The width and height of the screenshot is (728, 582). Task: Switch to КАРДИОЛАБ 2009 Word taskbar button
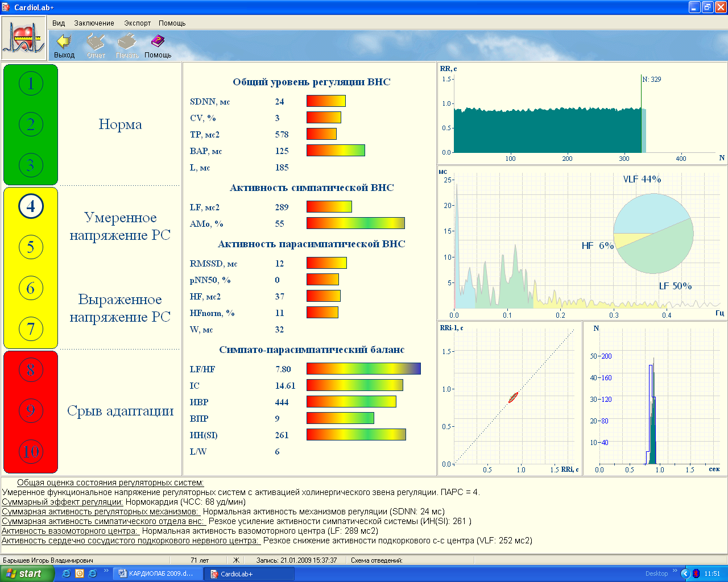155,573
